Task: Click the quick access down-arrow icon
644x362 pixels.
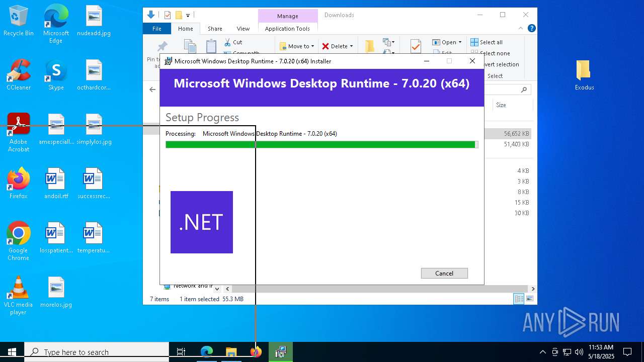Action: [x=150, y=15]
